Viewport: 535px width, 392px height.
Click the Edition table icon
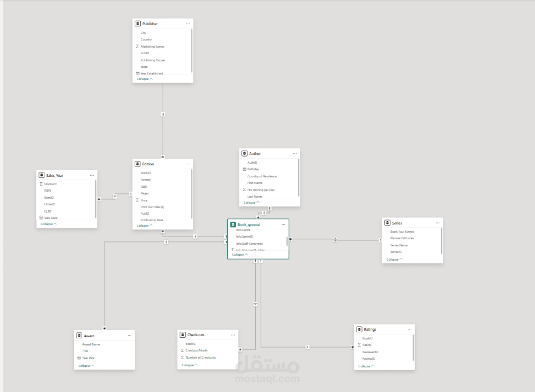tap(137, 164)
